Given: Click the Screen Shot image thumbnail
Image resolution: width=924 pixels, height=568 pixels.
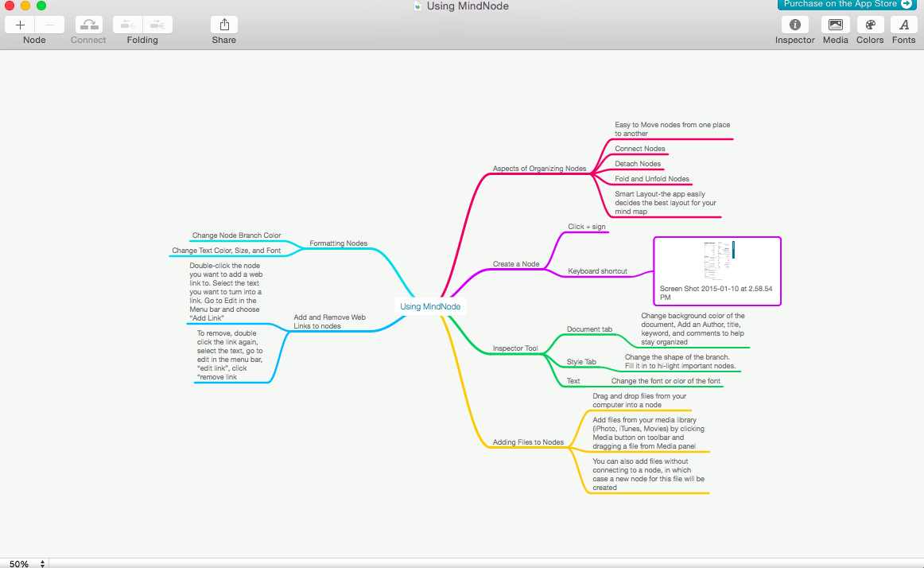Looking at the screenshot, I should point(718,260).
